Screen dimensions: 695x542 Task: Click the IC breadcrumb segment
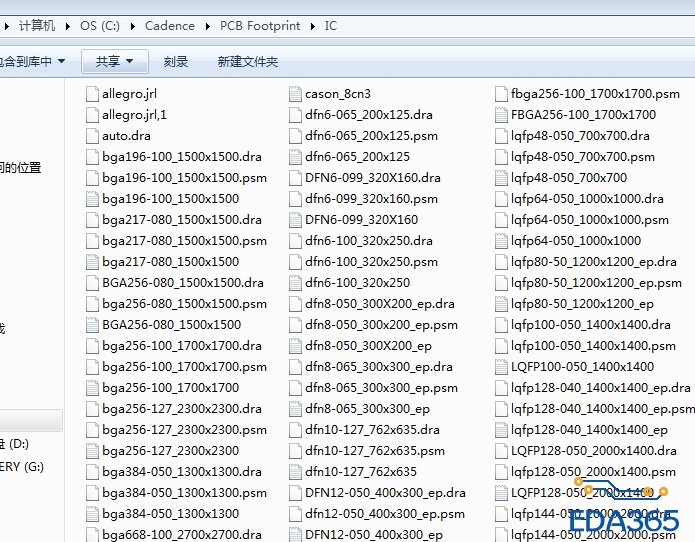tap(331, 26)
